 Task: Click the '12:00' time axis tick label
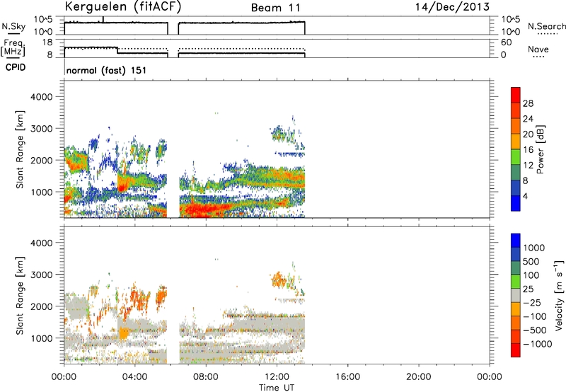(277, 377)
